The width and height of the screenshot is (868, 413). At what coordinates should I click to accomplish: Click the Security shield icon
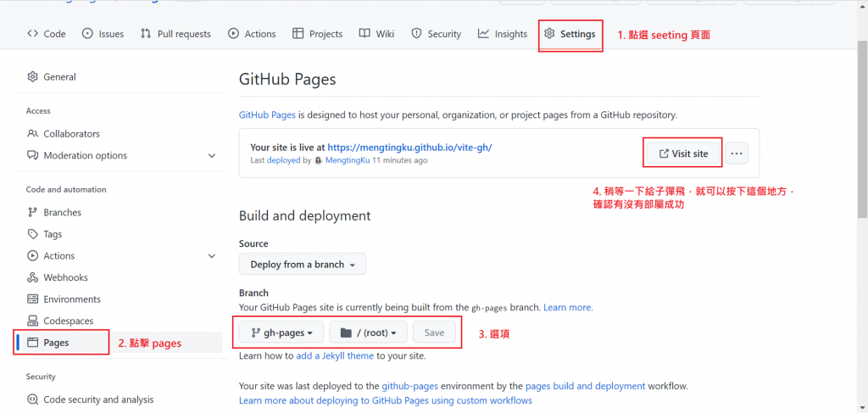pos(416,34)
